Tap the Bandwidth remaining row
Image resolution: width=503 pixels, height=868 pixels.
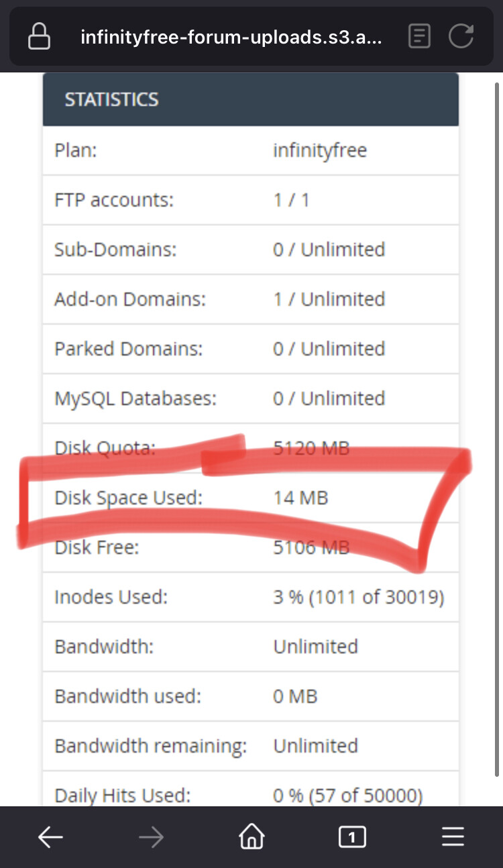[x=251, y=746]
